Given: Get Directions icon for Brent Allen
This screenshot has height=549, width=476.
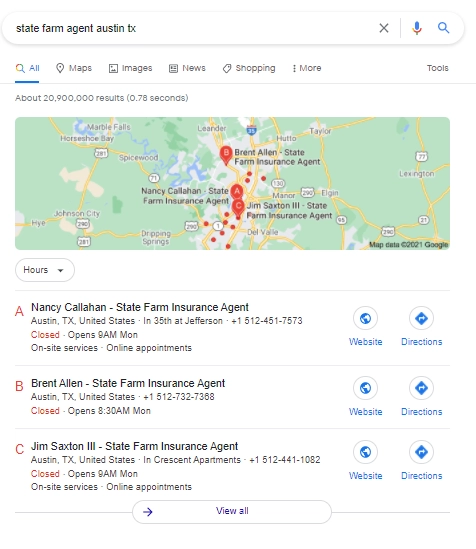Looking at the screenshot, I should tap(421, 388).
